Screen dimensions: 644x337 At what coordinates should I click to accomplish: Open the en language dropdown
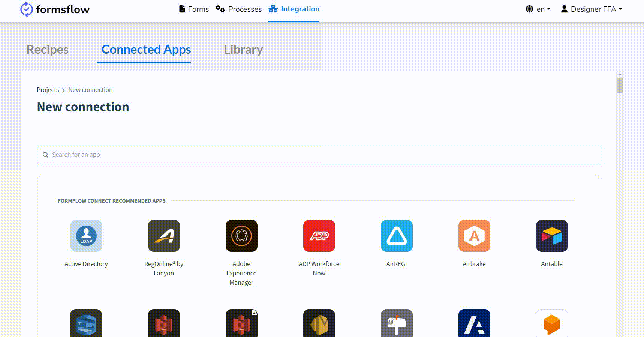click(x=538, y=9)
